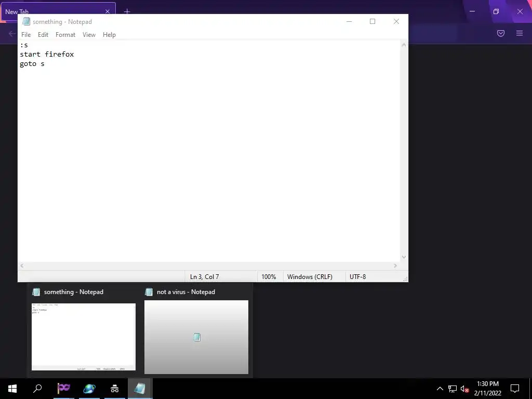Maximize the something - Notepad window
Screen dimensions: 532x399
(x=373, y=21)
